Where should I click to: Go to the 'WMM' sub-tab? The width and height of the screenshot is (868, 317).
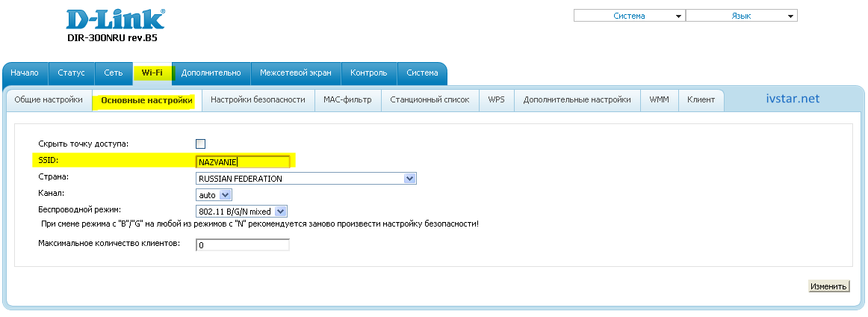pyautogui.click(x=659, y=99)
